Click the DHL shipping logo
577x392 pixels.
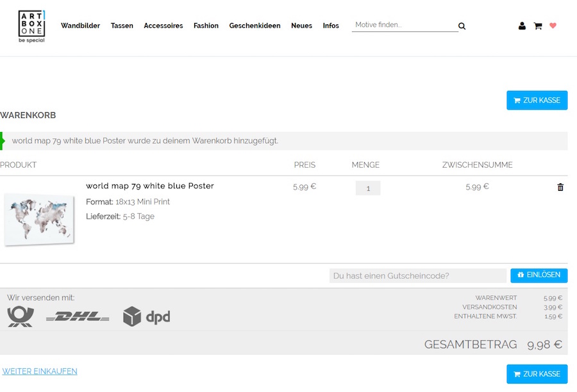[x=78, y=316]
